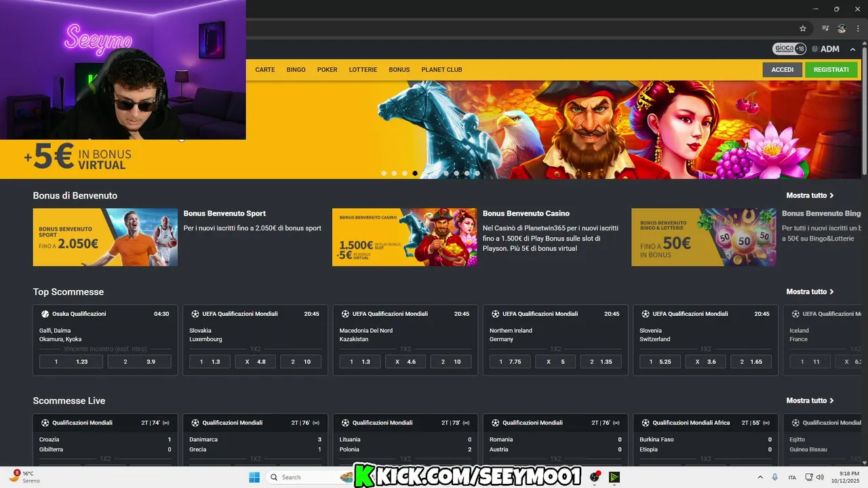The image size is (868, 488).
Task: Bookmark this page with the star icon
Action: [x=803, y=28]
